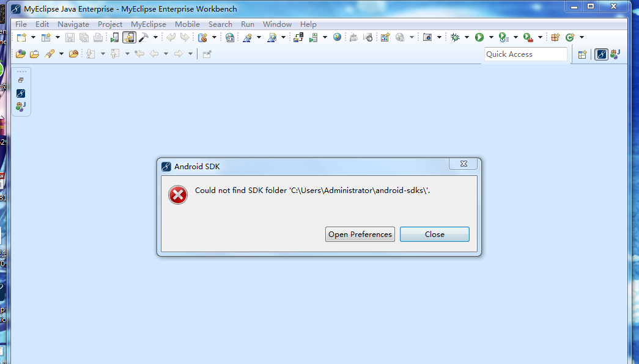Open dropdown arrow beside green Run icon
Viewport: 639px width, 364px height.
[x=491, y=37]
